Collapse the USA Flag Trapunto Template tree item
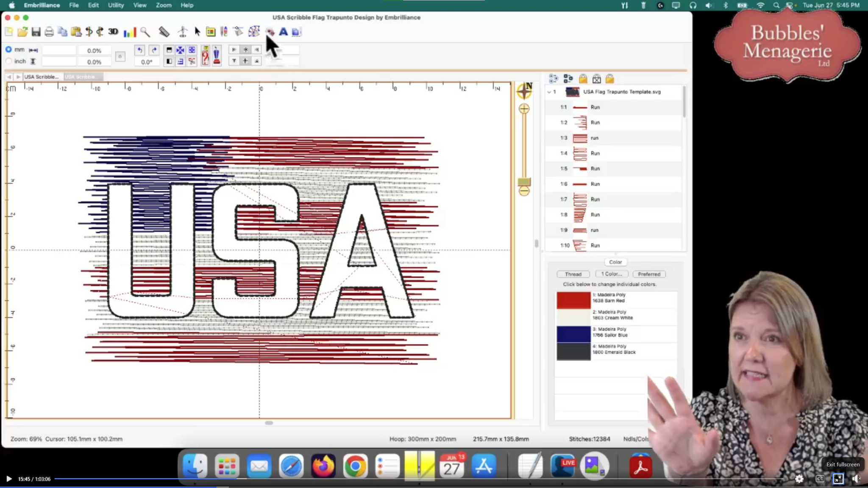 point(549,92)
